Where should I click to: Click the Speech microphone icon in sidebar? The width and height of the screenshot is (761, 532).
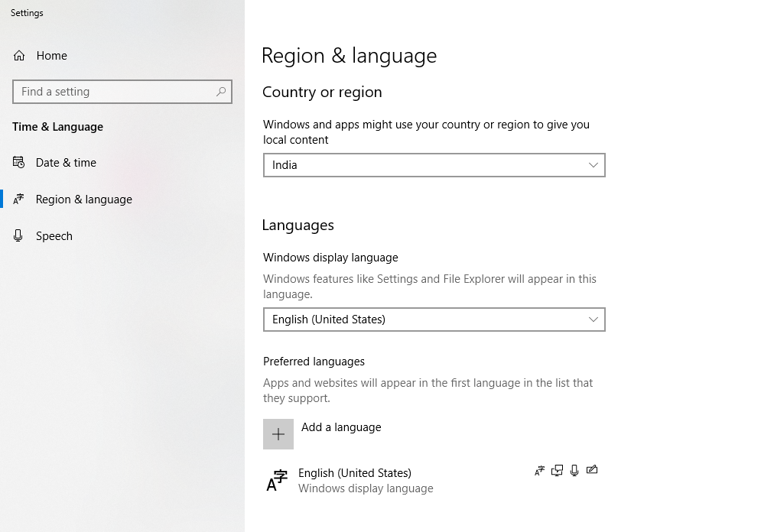point(19,236)
